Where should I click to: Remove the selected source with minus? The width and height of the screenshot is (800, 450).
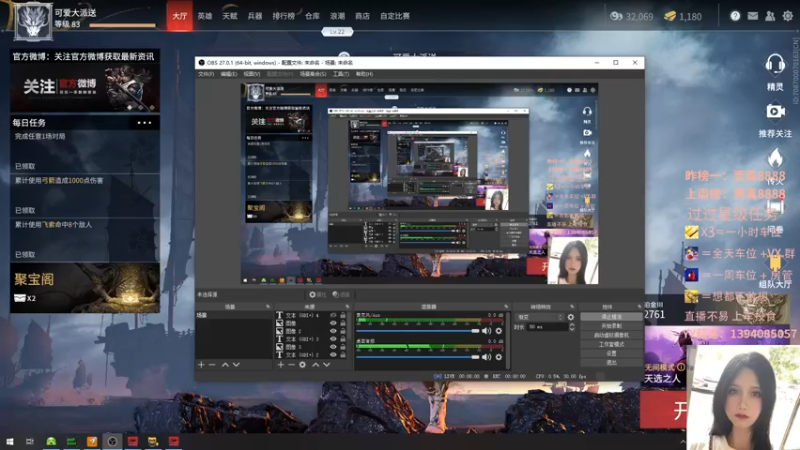[x=291, y=365]
